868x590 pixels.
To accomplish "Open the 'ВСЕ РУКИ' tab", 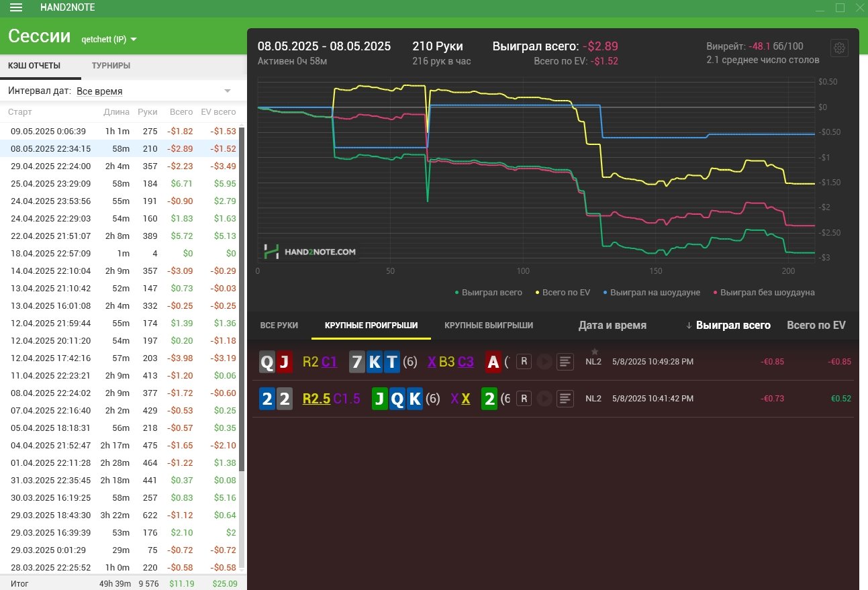I will (x=279, y=325).
